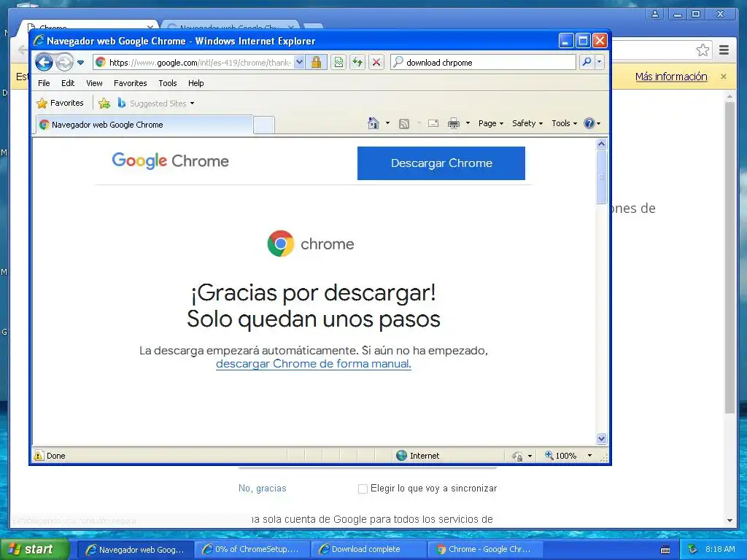Click the Read Mail icon in command bar
The width and height of the screenshot is (747, 560).
point(433,123)
